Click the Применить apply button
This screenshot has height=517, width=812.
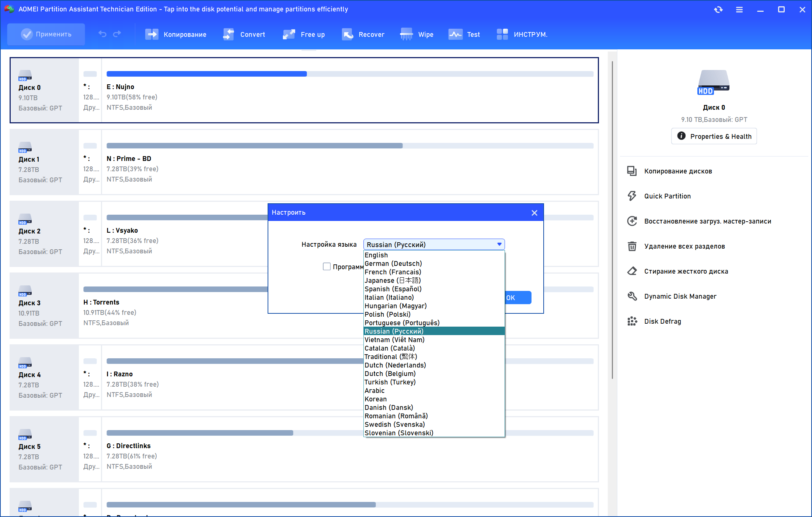click(x=46, y=34)
